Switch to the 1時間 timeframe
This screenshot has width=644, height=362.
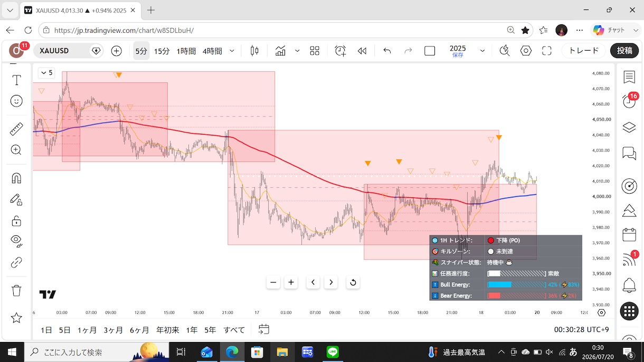tap(186, 51)
